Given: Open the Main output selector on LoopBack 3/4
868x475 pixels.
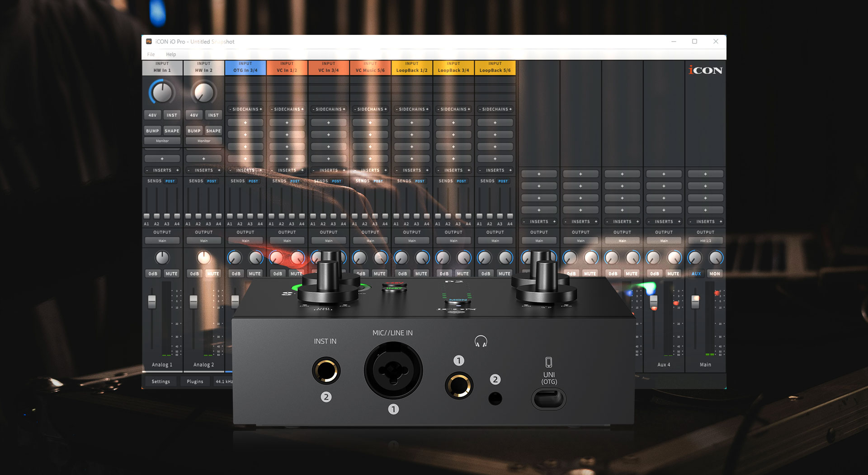Looking at the screenshot, I should click(453, 241).
